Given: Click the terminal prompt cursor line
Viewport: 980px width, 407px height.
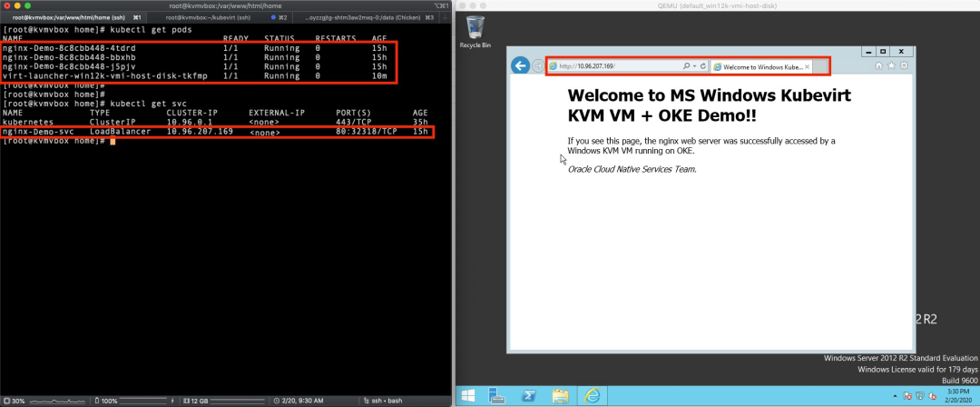Looking at the screenshot, I should tap(59, 142).
